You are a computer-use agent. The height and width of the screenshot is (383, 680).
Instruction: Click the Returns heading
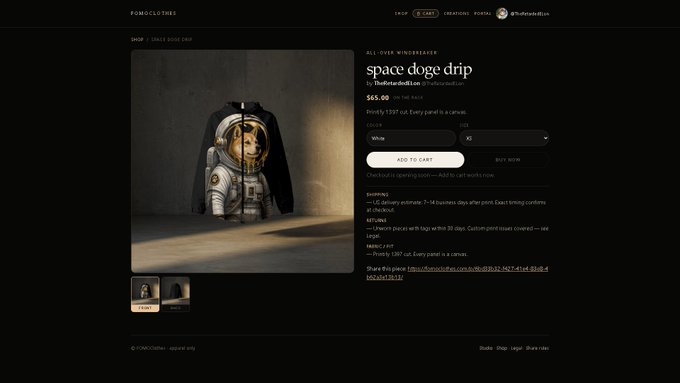tap(376, 220)
